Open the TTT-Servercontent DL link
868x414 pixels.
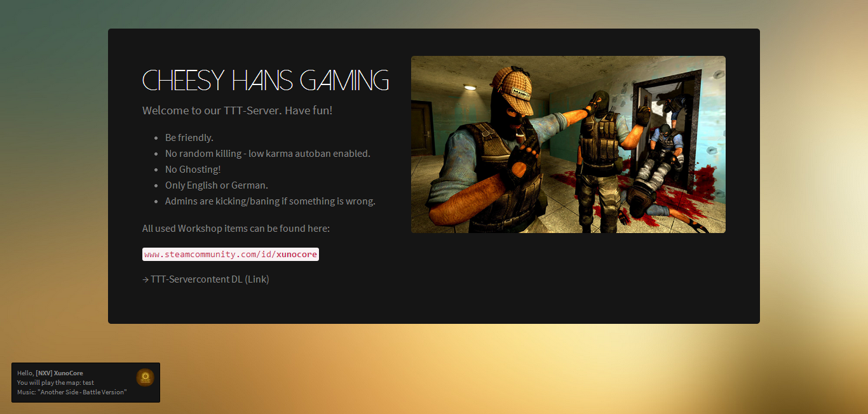206,279
